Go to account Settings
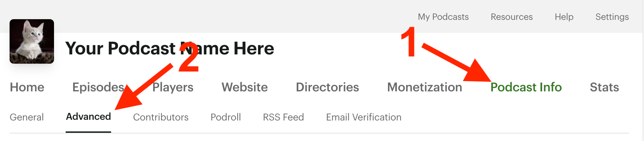Image resolution: width=644 pixels, height=141 pixels. point(612,17)
